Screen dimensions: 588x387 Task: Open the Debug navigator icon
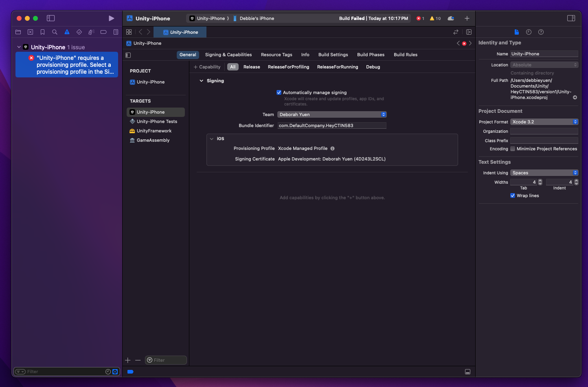pyautogui.click(x=91, y=32)
